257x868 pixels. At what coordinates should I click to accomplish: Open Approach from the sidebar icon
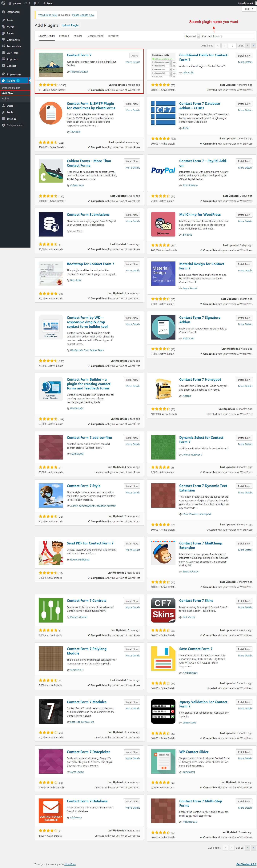click(3, 59)
